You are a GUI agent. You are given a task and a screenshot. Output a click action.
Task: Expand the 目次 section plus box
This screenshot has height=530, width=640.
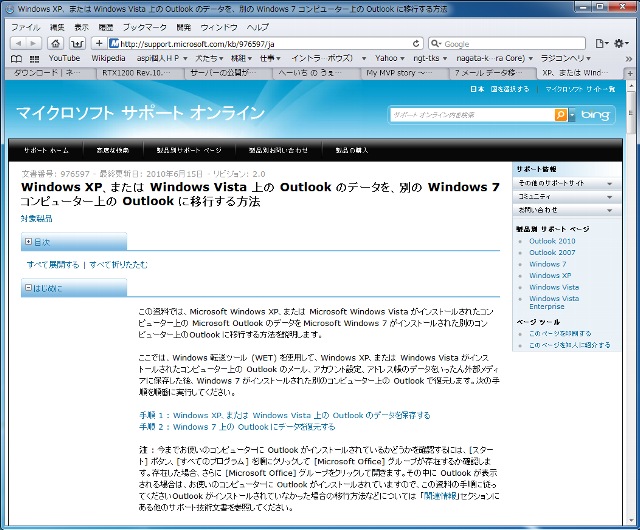(28, 242)
